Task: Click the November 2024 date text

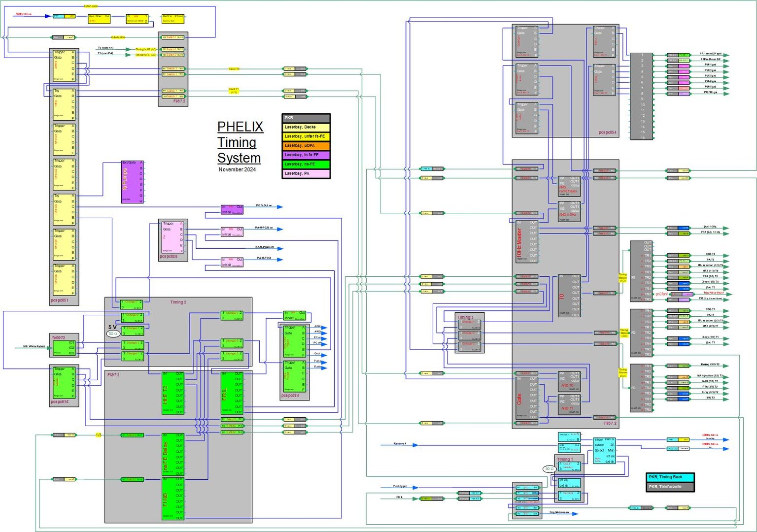Action: 237,169
